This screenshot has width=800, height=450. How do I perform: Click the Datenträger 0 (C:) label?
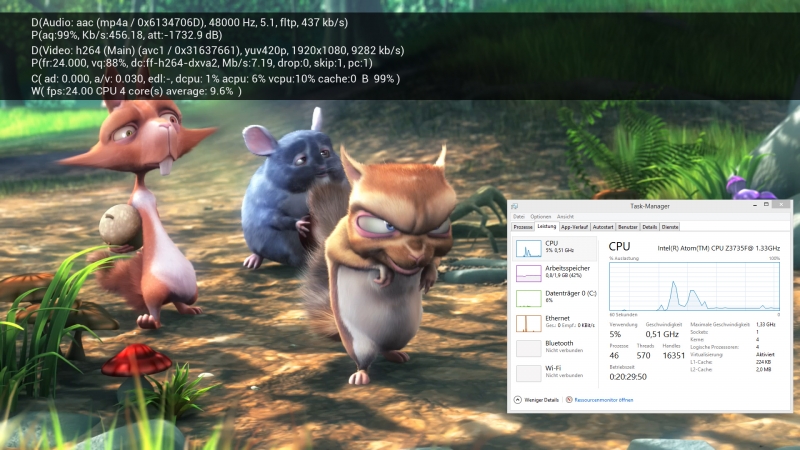click(x=570, y=293)
